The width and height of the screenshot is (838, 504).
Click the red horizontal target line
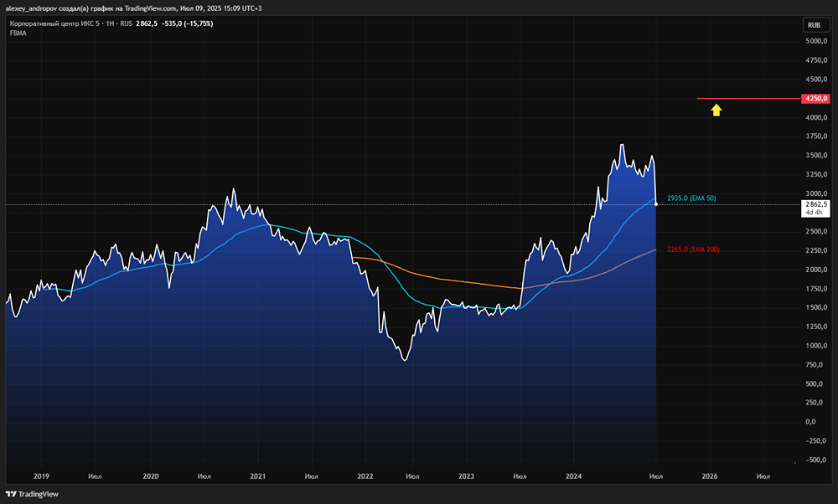click(x=747, y=99)
